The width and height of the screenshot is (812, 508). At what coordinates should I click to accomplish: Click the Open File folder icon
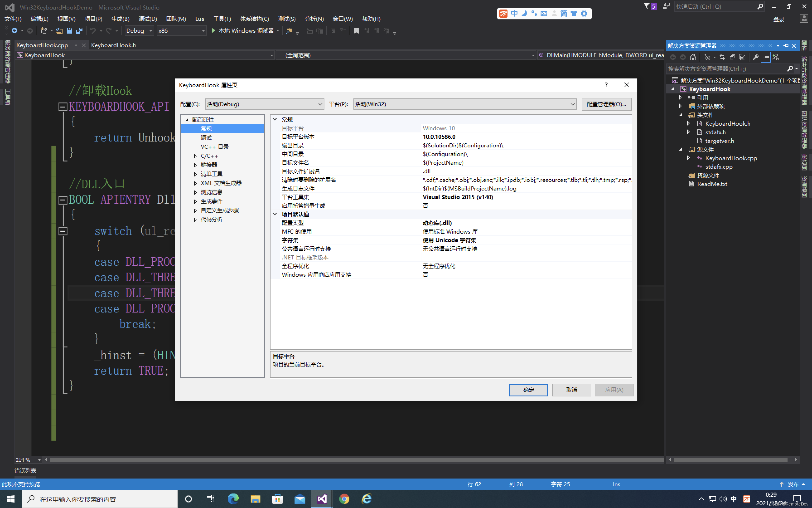point(59,31)
